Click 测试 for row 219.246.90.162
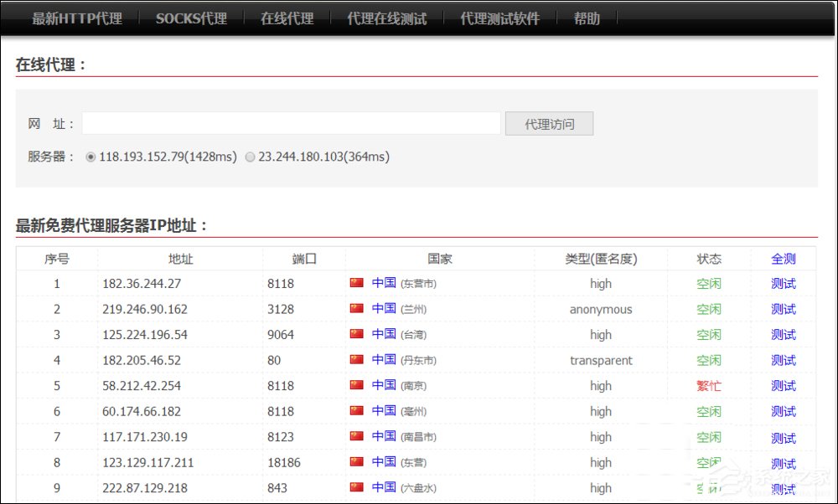The width and height of the screenshot is (838, 504). coord(784,309)
